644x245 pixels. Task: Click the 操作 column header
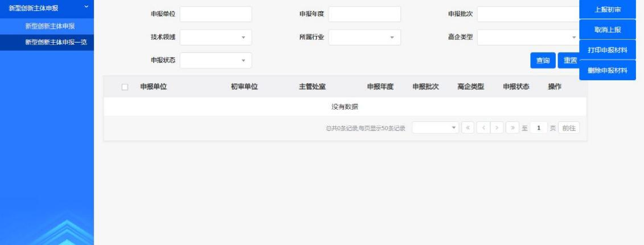click(x=555, y=87)
